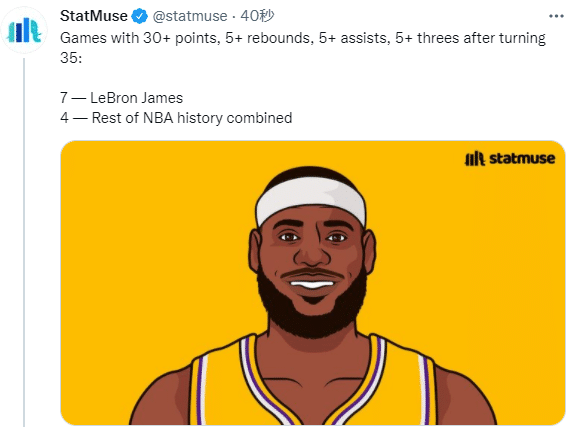The height and width of the screenshot is (427, 573).
Task: Click the vertical thread line below avatar
Action: pyautogui.click(x=24, y=241)
